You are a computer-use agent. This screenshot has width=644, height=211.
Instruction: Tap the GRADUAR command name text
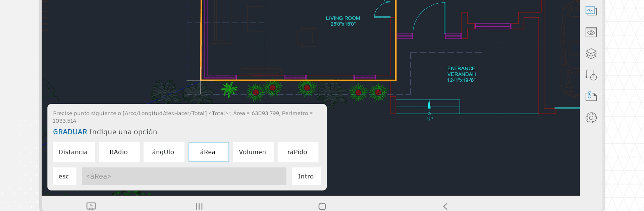70,132
